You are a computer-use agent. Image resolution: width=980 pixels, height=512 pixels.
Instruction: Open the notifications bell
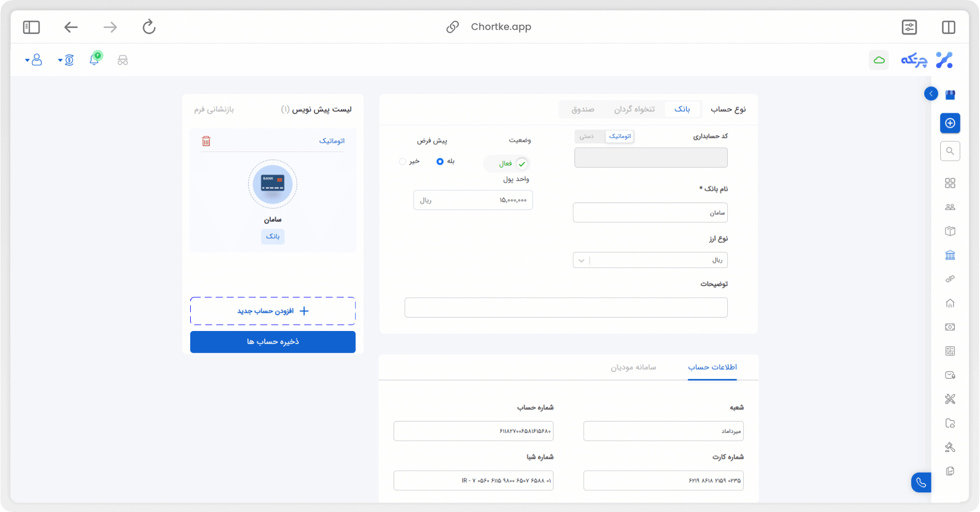[94, 60]
